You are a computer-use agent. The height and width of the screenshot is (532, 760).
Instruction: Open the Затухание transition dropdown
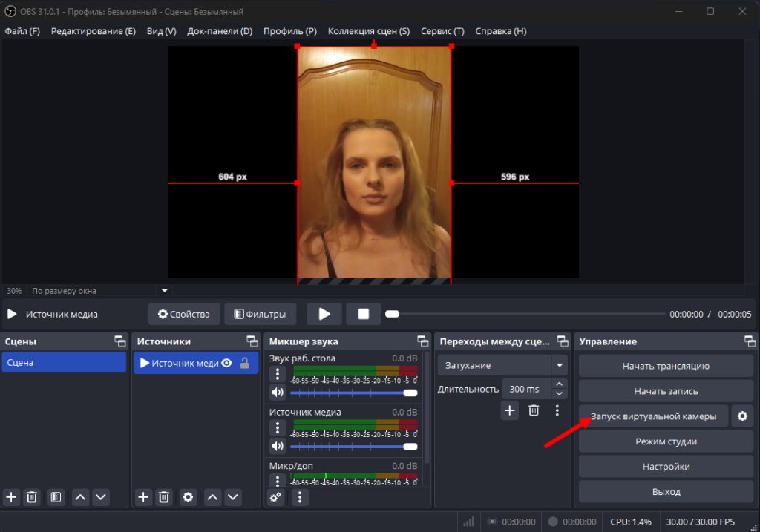point(559,365)
